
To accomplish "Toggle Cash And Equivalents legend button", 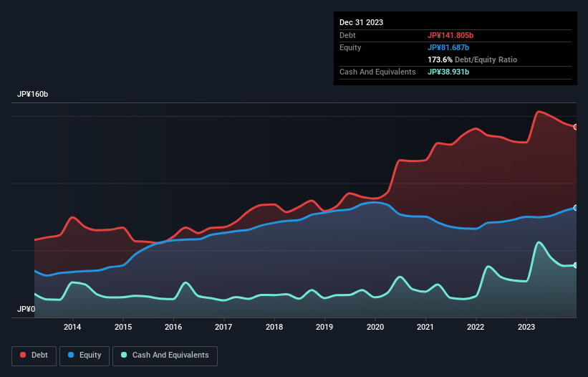I will [165, 355].
